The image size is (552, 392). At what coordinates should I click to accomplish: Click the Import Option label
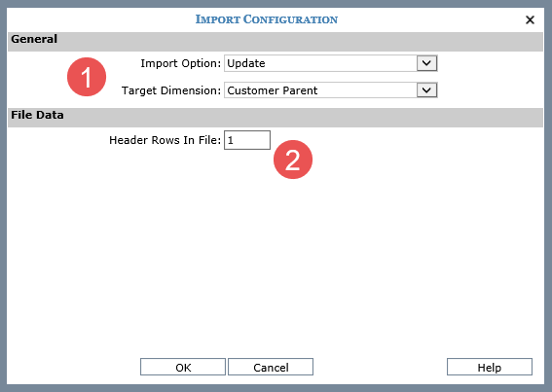tap(181, 63)
